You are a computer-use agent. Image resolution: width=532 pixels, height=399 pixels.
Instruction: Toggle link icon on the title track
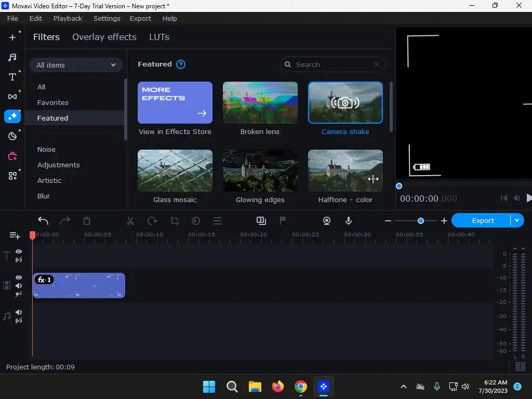[x=19, y=260]
